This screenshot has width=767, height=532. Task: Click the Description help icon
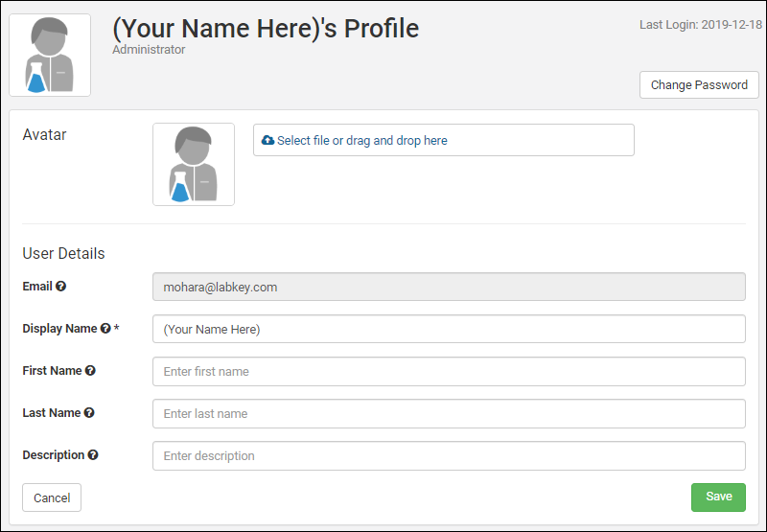pyautogui.click(x=94, y=455)
